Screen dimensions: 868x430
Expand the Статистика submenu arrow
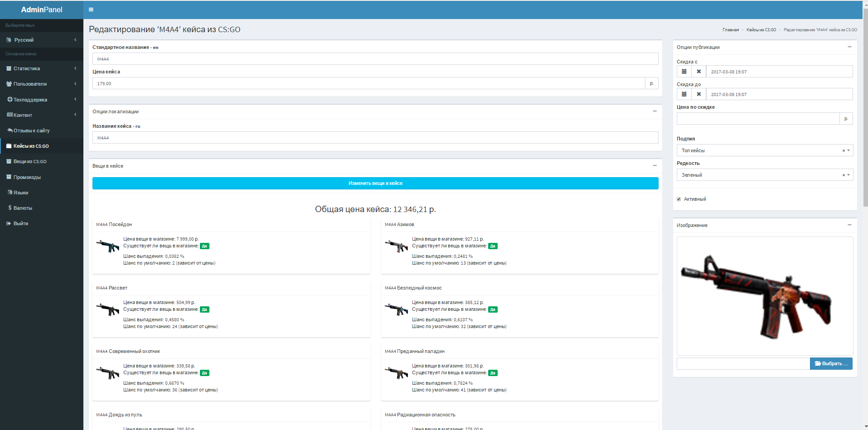pyautogui.click(x=75, y=68)
